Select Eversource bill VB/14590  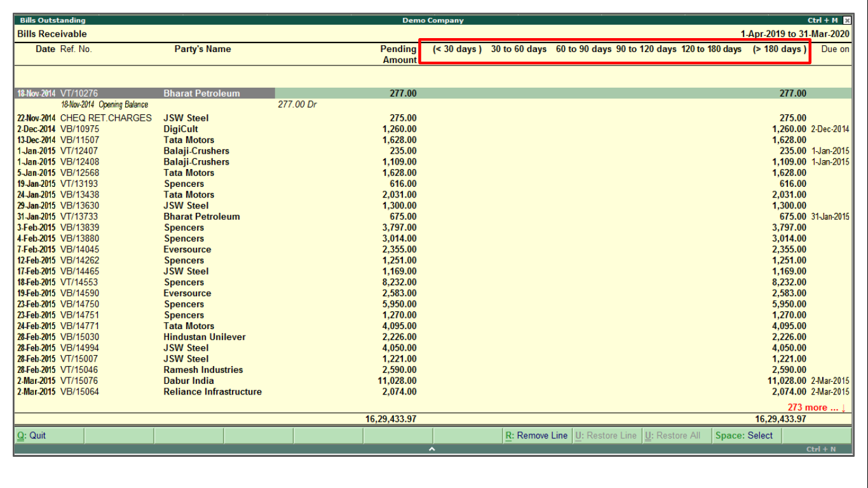(x=433, y=294)
